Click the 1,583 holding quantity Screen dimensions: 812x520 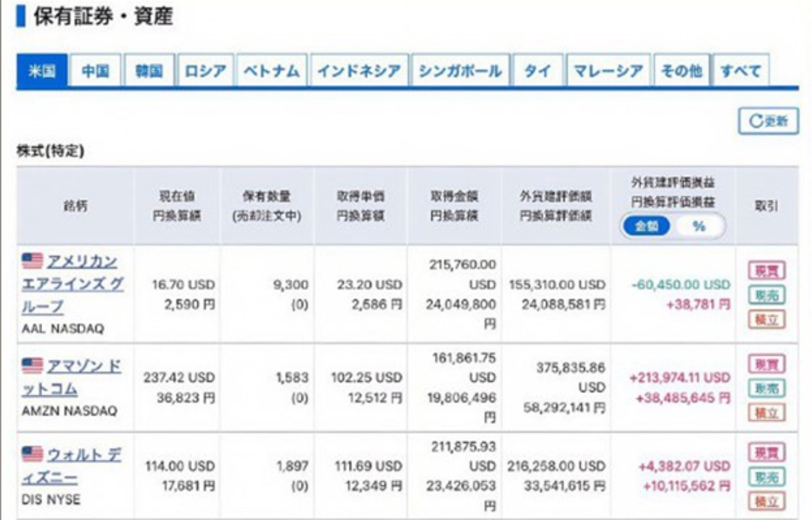point(292,377)
